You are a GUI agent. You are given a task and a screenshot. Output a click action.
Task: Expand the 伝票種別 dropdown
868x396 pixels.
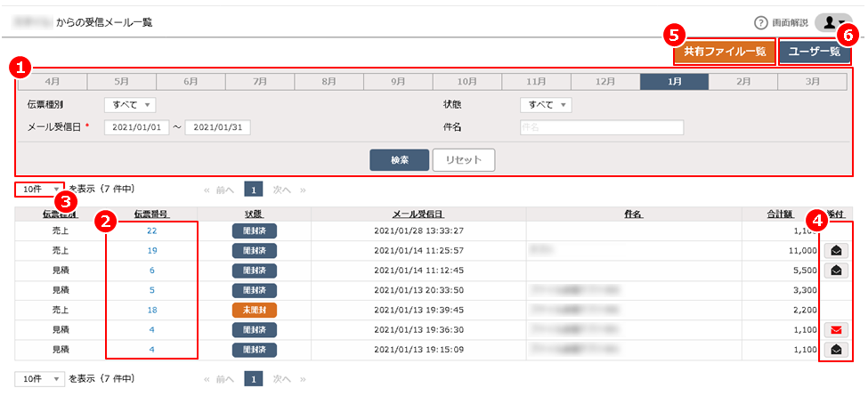pos(130,105)
